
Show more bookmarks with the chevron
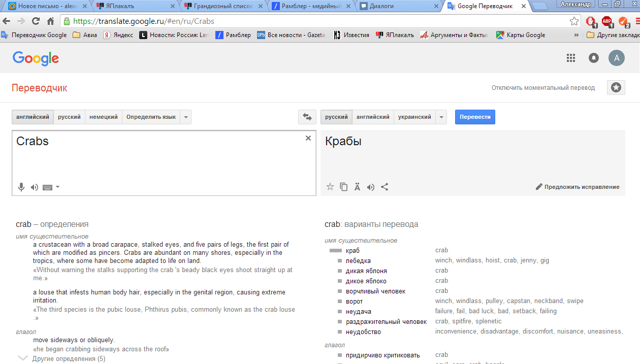[576, 35]
